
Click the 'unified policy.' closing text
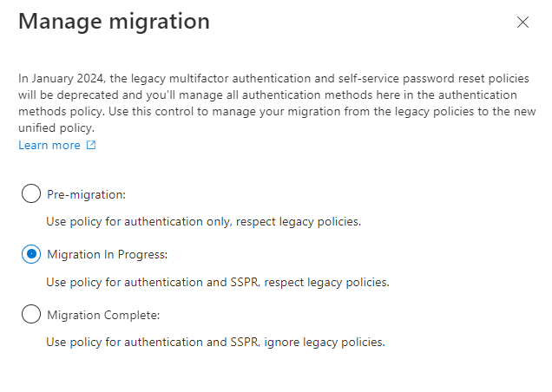56,127
